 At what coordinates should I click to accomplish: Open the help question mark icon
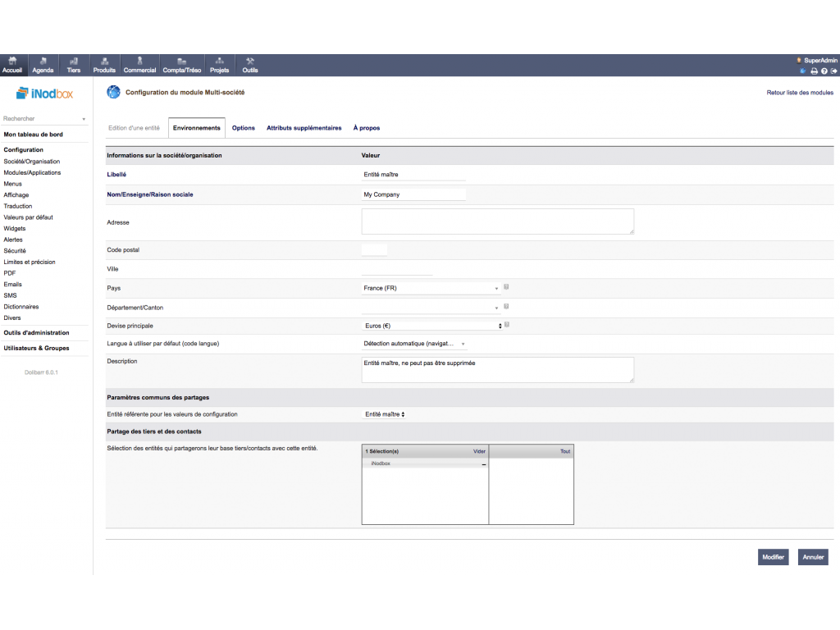[824, 71]
